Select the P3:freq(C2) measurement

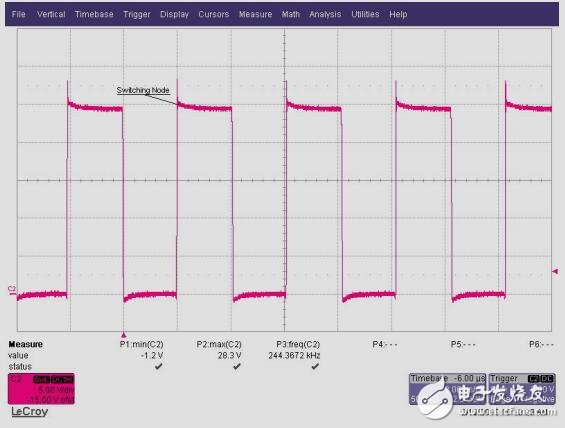(x=298, y=344)
